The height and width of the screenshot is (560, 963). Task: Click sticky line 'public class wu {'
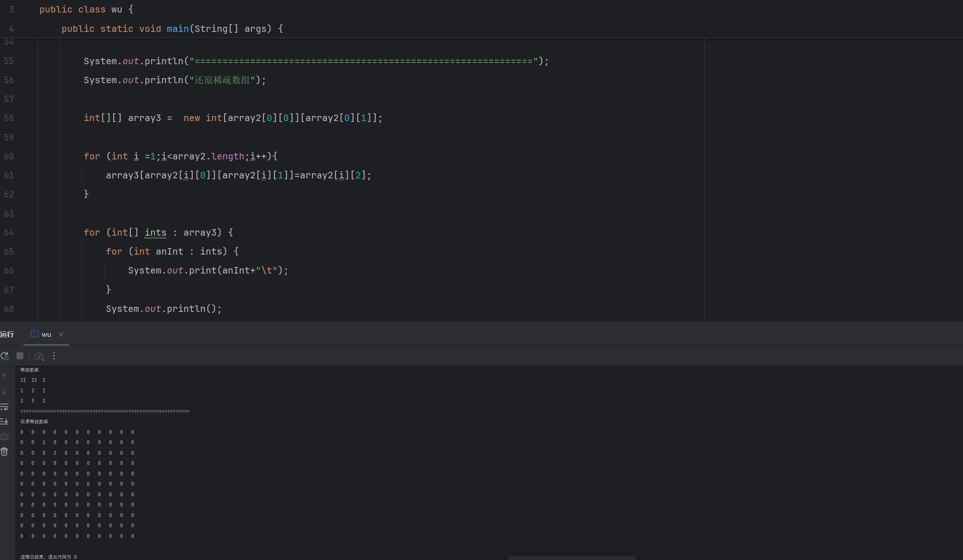(86, 9)
